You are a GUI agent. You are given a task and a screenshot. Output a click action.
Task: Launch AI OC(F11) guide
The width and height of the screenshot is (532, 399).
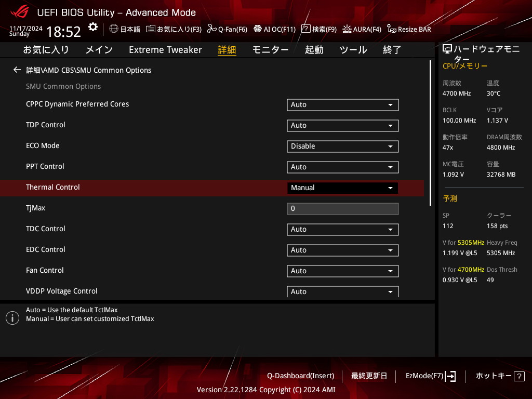[274, 29]
